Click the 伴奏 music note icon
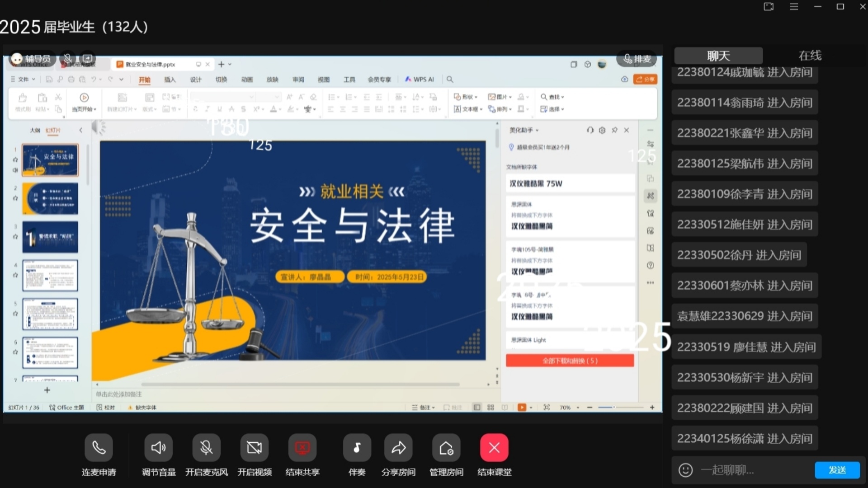This screenshot has width=868, height=488. 357,448
